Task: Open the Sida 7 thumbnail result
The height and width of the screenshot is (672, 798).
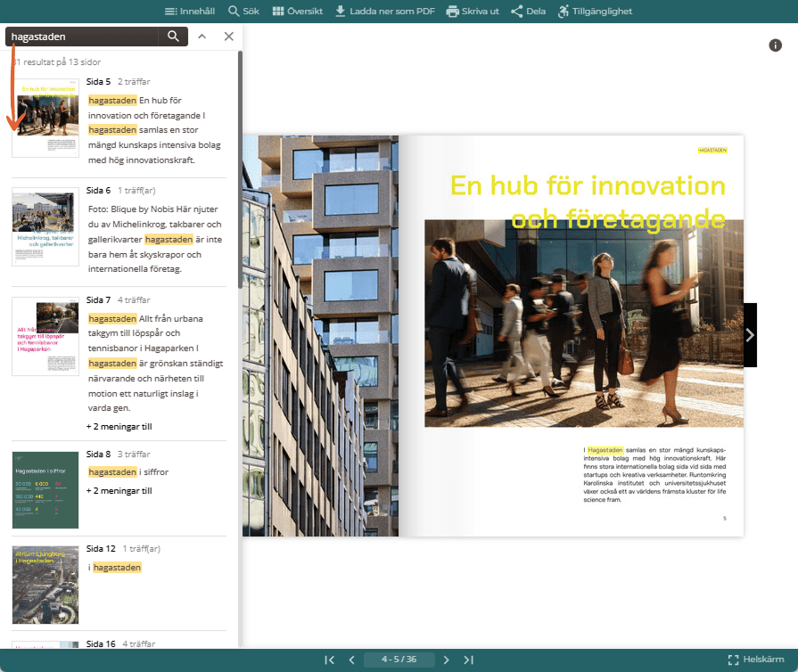Action: (45, 336)
